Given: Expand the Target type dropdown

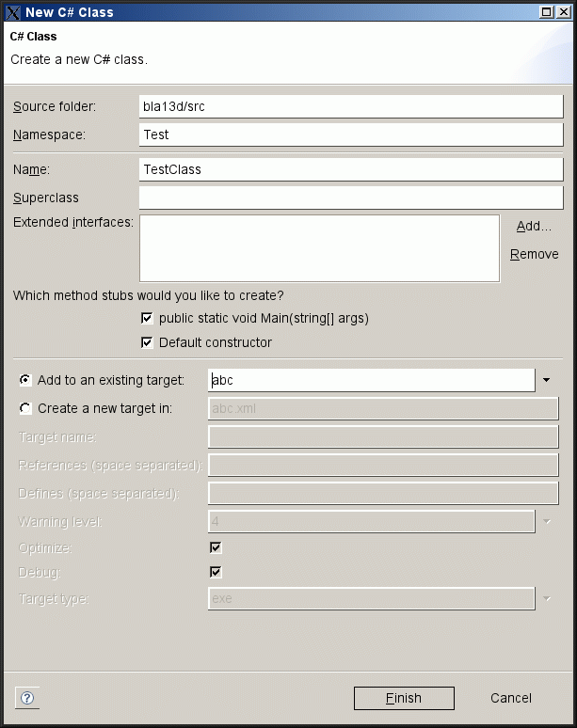Looking at the screenshot, I should click(x=547, y=598).
